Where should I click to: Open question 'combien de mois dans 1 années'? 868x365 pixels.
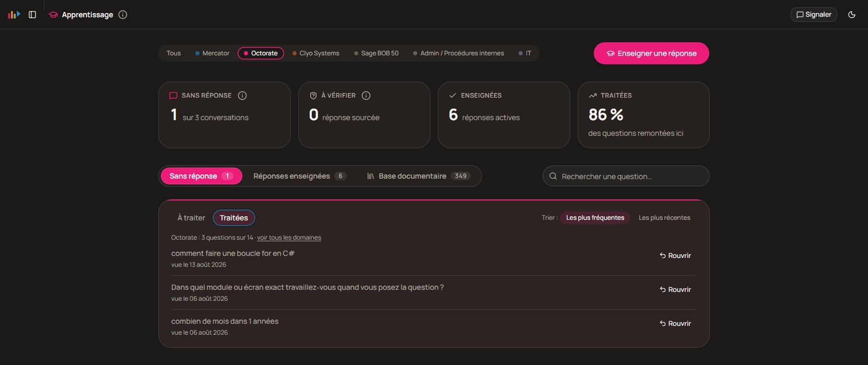pos(225,321)
